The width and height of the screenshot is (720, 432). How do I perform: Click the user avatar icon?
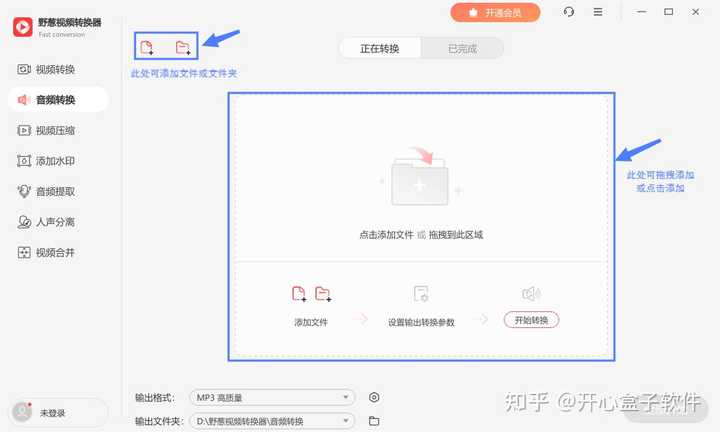point(22,412)
